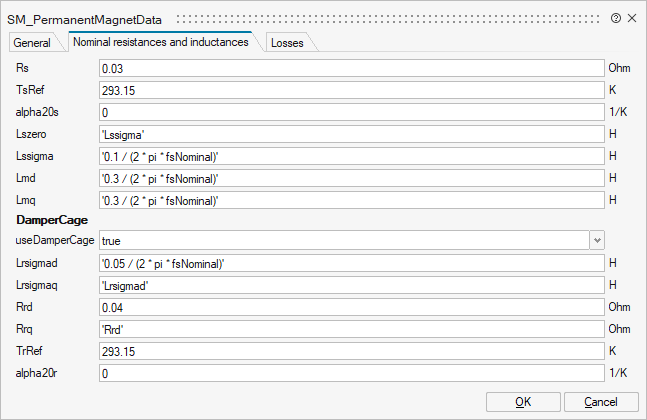Click the help question mark icon
This screenshot has height=420, width=647.
click(616, 19)
